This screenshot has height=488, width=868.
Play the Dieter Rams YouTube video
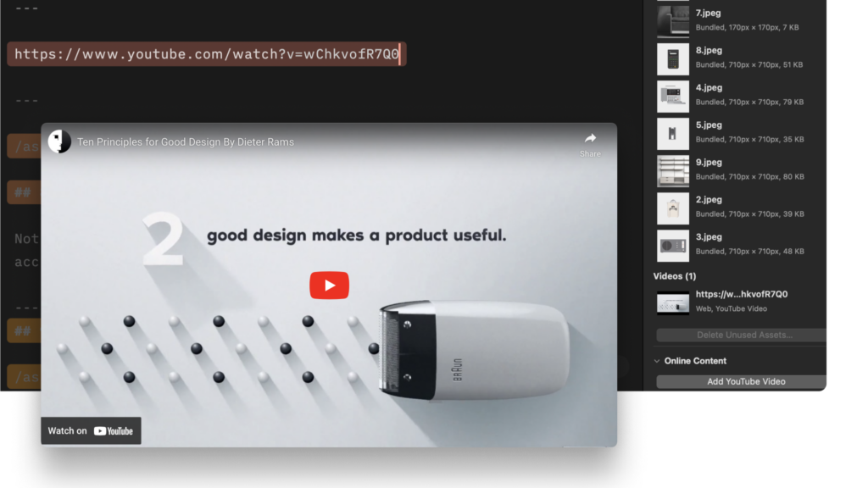pos(329,285)
